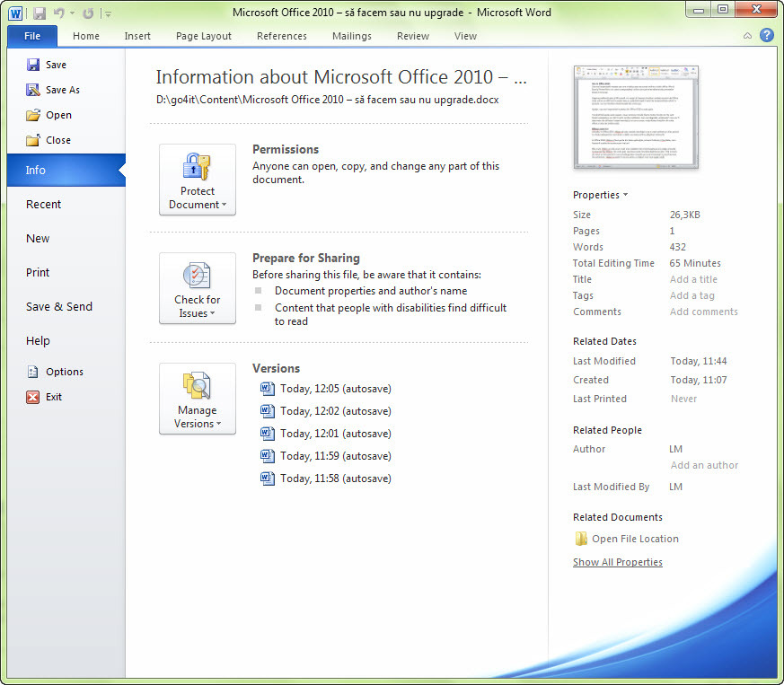
Task: Open autosave version Today, 12:01
Action: click(326, 434)
